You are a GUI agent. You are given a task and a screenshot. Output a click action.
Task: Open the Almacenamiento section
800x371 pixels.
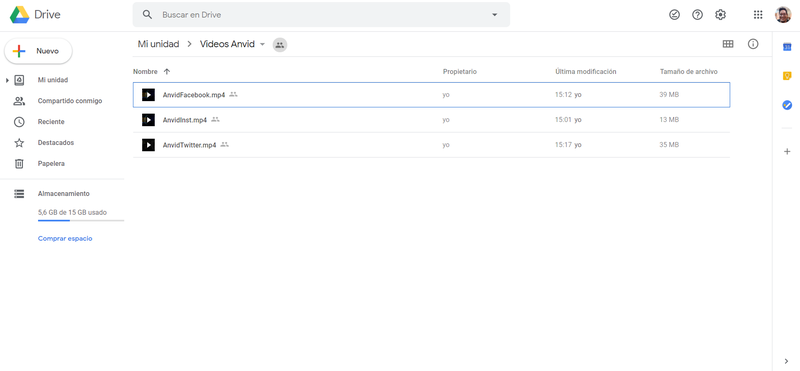click(x=63, y=194)
